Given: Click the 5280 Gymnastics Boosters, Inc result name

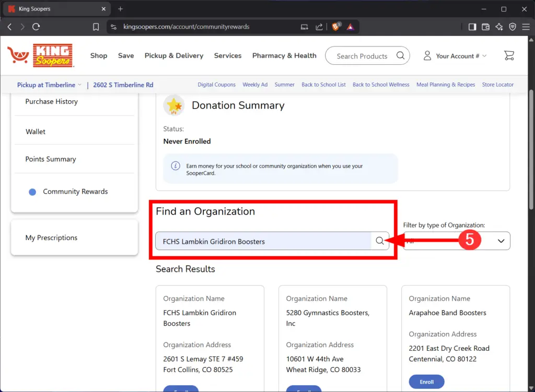Looking at the screenshot, I should click(x=328, y=318).
